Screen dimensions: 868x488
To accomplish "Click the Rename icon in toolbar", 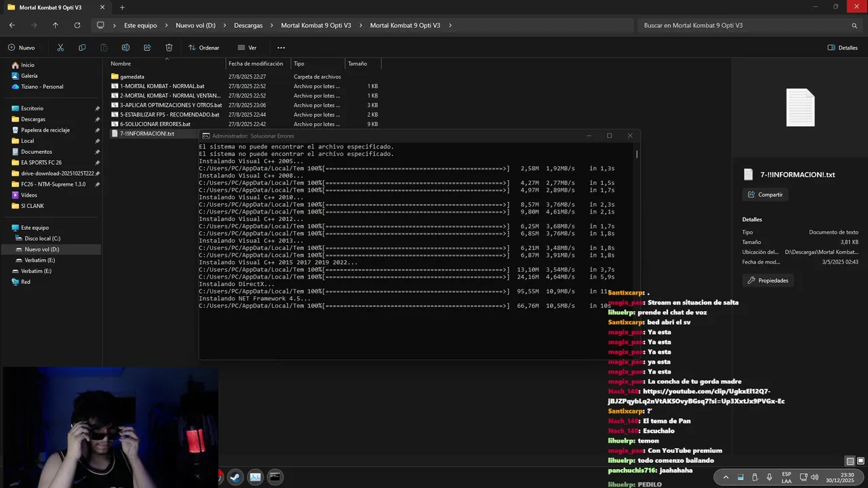I will [125, 47].
